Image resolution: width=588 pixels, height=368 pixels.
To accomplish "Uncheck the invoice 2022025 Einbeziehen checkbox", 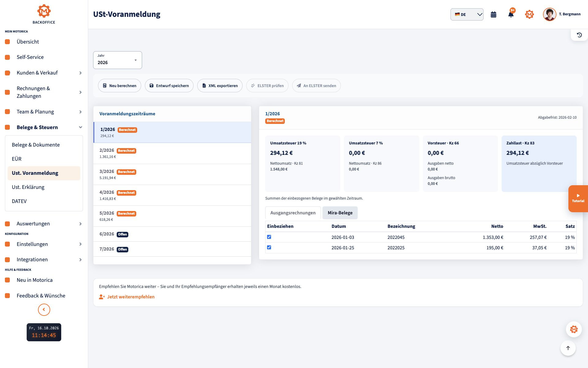I will click(269, 247).
